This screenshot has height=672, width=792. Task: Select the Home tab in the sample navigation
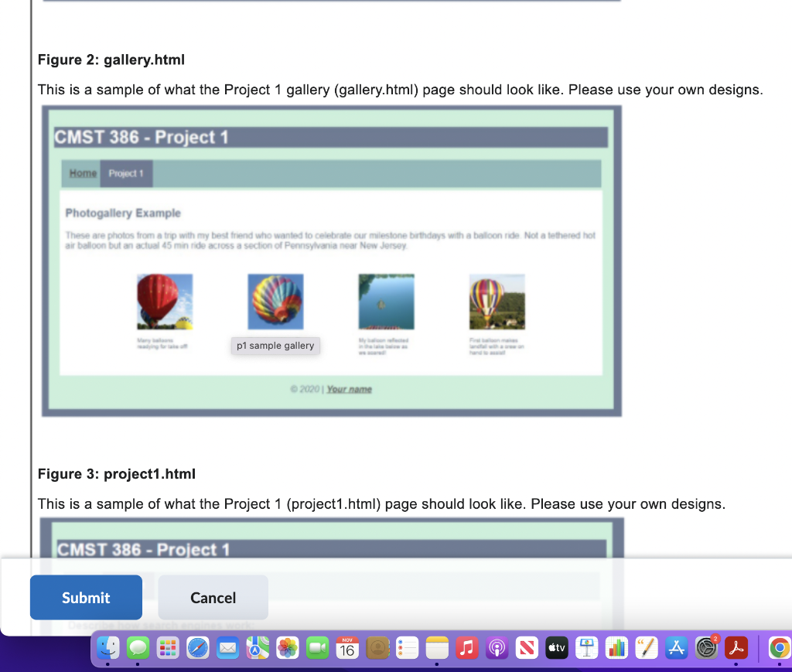(x=82, y=172)
